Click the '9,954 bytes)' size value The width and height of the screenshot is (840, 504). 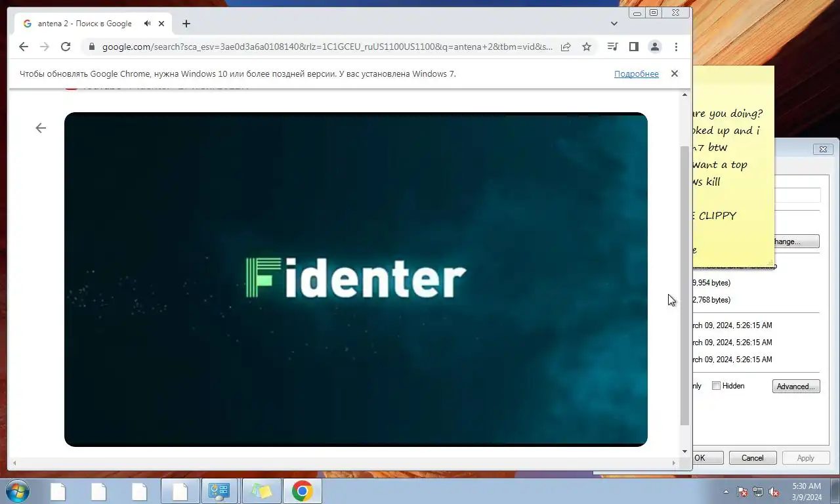(x=711, y=283)
